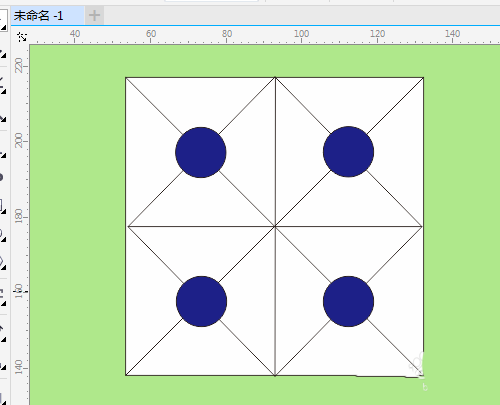Viewport: 500px width, 405px height.
Task: Click the plus button beside the document tab
Action: click(94, 15)
